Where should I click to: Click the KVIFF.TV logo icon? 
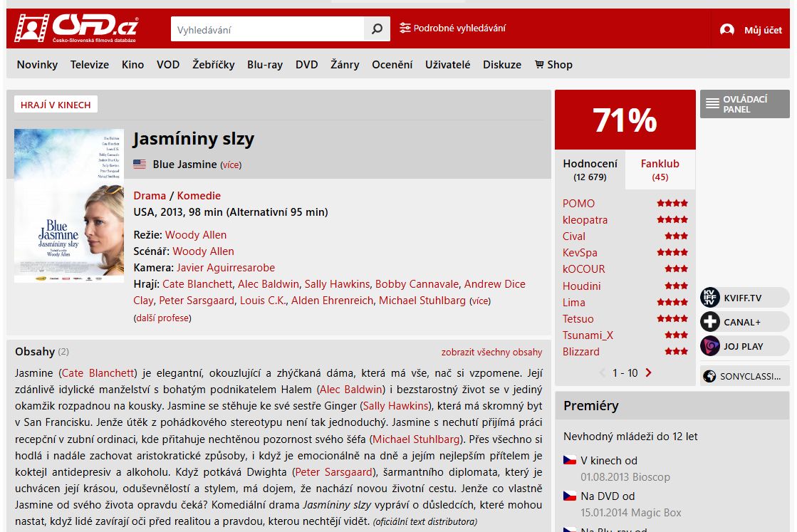[710, 297]
